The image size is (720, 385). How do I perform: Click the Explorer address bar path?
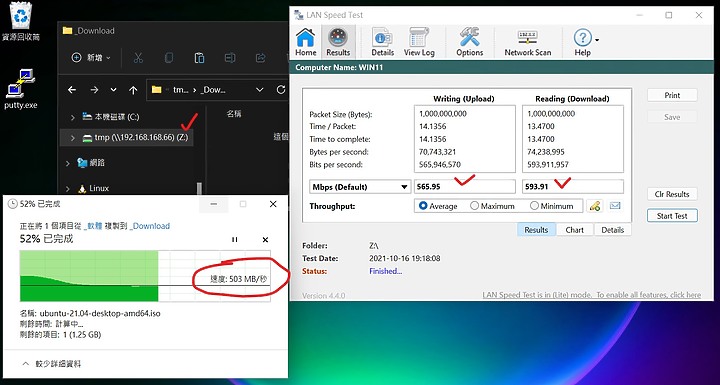click(x=200, y=90)
